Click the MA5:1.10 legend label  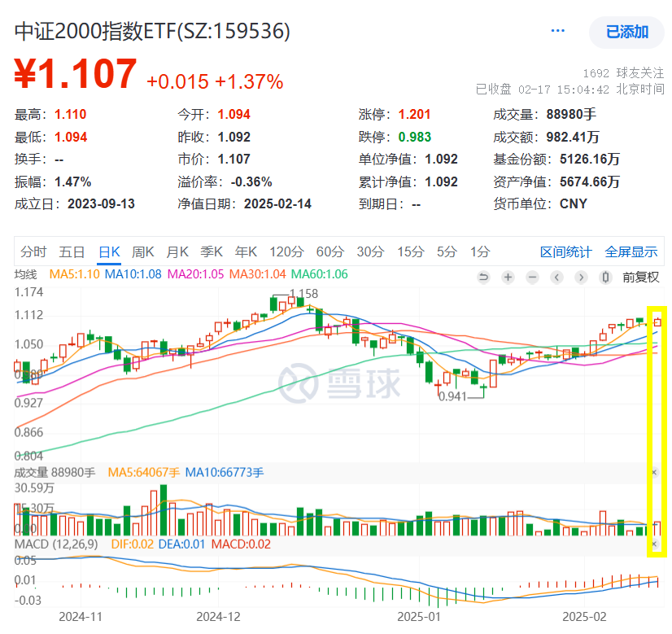click(75, 274)
